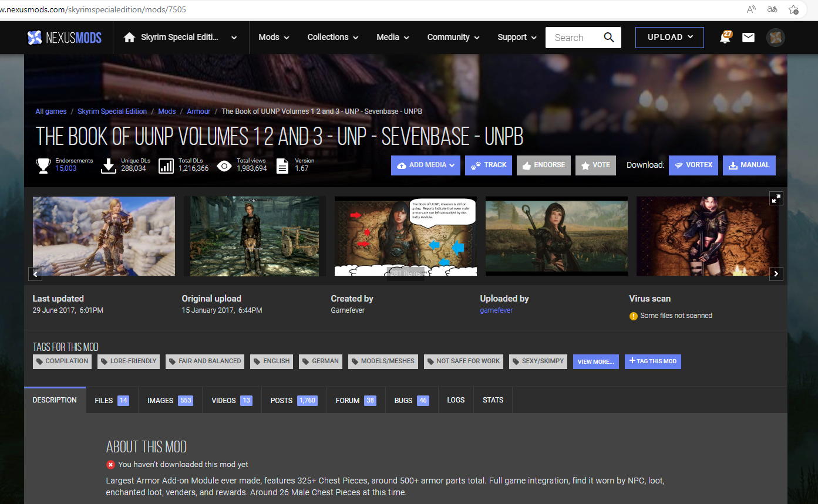
Task: Show next gallery images arrow
Action: coord(776,273)
